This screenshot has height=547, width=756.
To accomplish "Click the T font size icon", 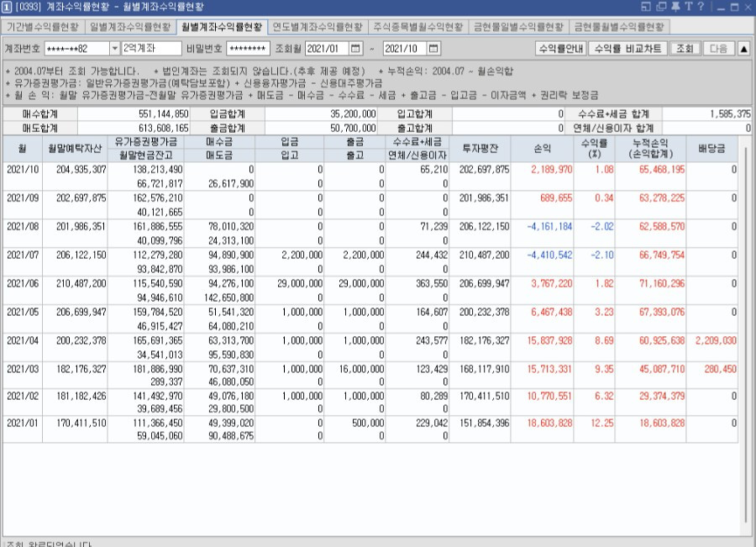I will pos(689,6).
